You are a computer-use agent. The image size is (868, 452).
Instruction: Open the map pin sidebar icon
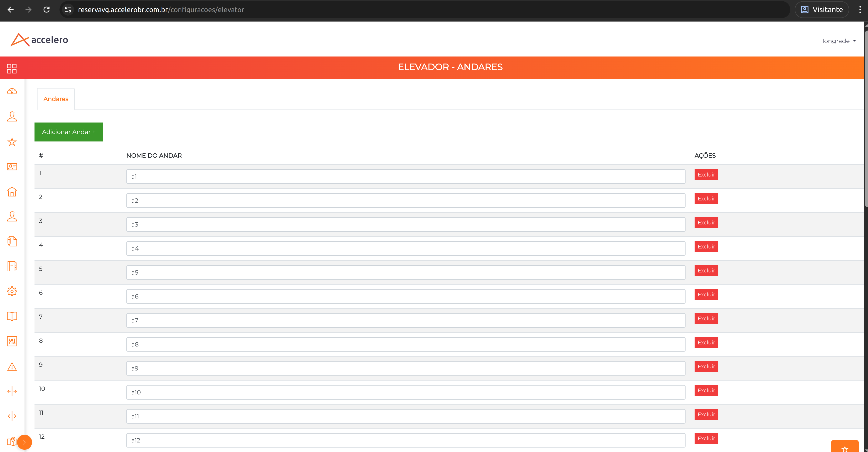pyautogui.click(x=11, y=441)
